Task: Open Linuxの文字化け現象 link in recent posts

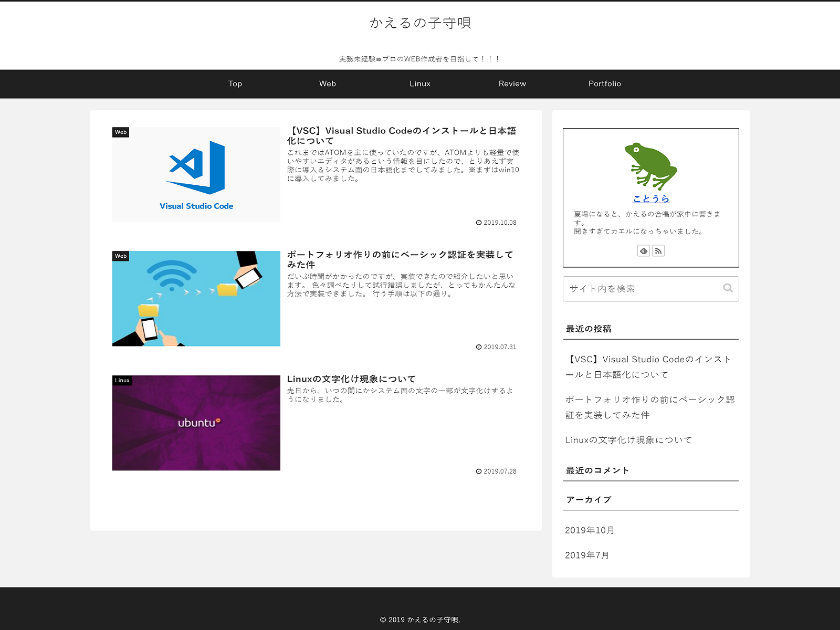Action: [628, 440]
